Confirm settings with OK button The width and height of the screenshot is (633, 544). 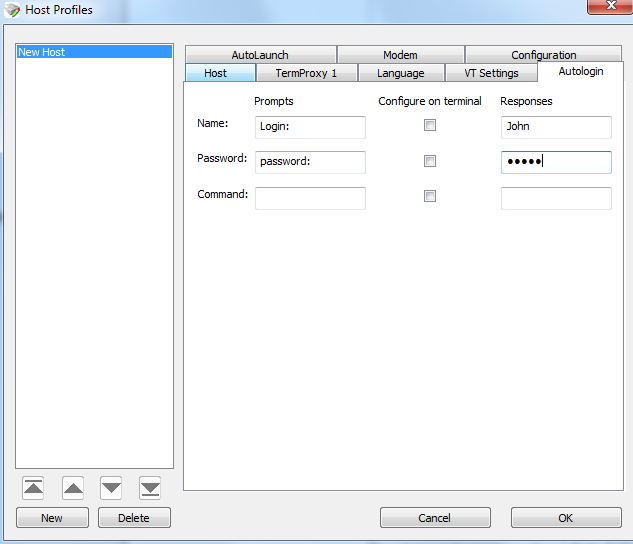565,518
